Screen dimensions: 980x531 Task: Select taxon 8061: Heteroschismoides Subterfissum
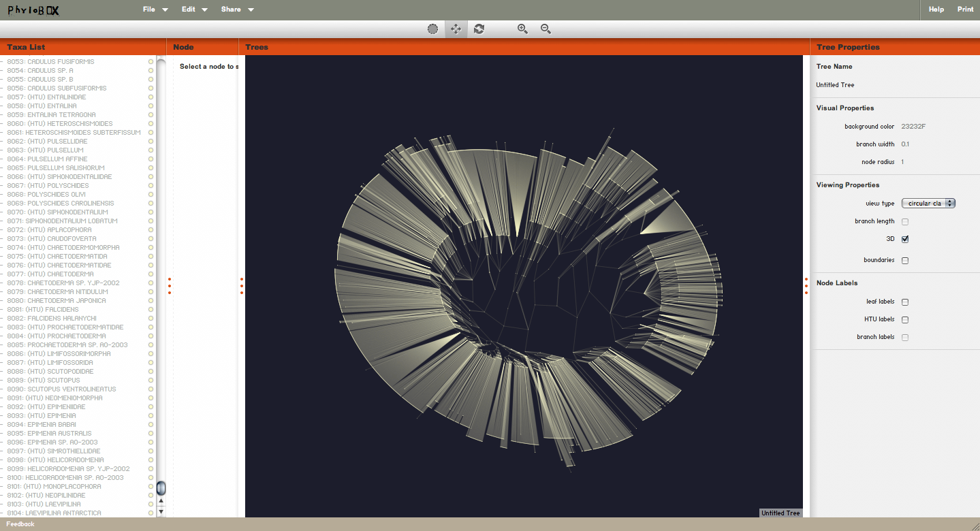point(74,132)
